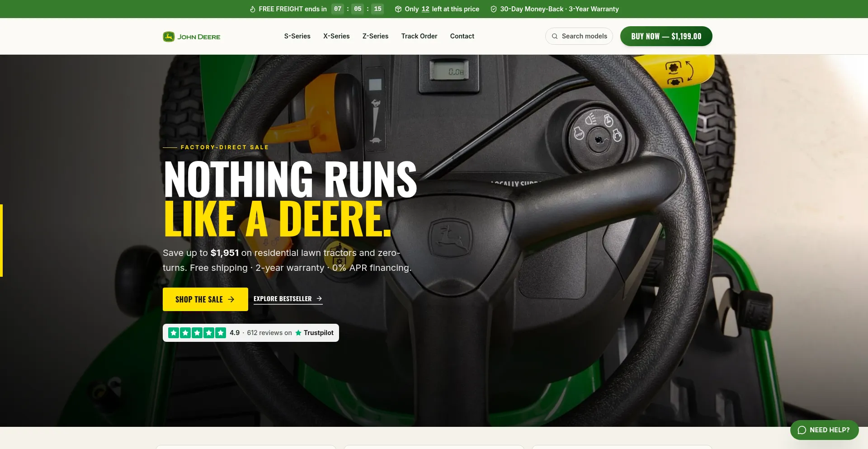The image size is (868, 449).
Task: Click the first green rating star
Action: click(x=174, y=333)
